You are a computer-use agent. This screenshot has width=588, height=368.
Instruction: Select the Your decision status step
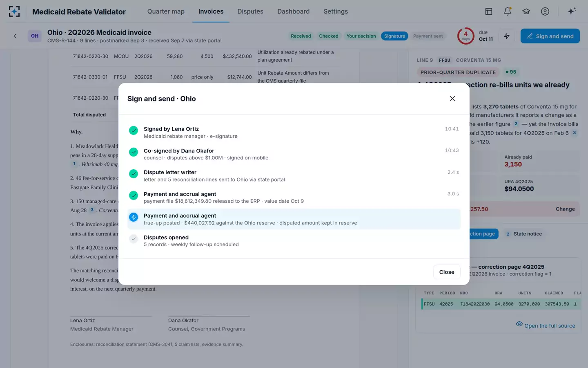361,36
